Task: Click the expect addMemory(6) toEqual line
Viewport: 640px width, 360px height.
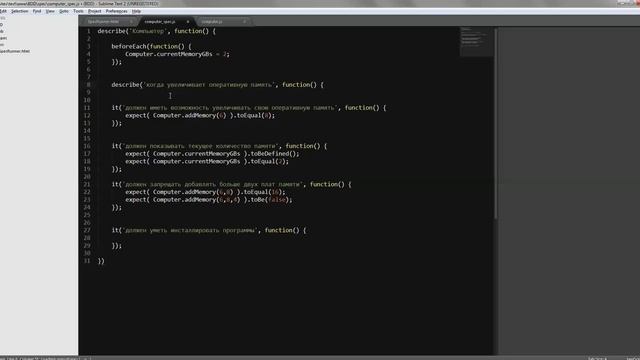Action: (x=200, y=116)
